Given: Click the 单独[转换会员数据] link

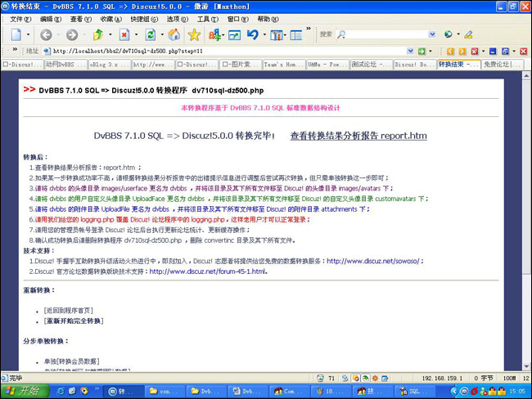Looking at the screenshot, I should click(x=71, y=361).
